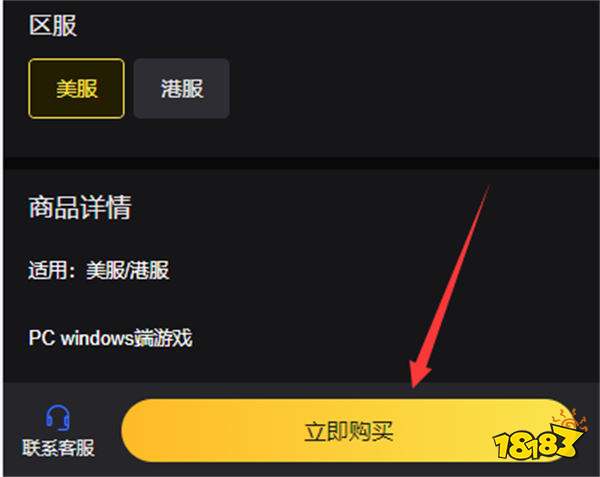The height and width of the screenshot is (477, 600).
Task: Click the red arrow annotation tip
Action: (x=414, y=384)
